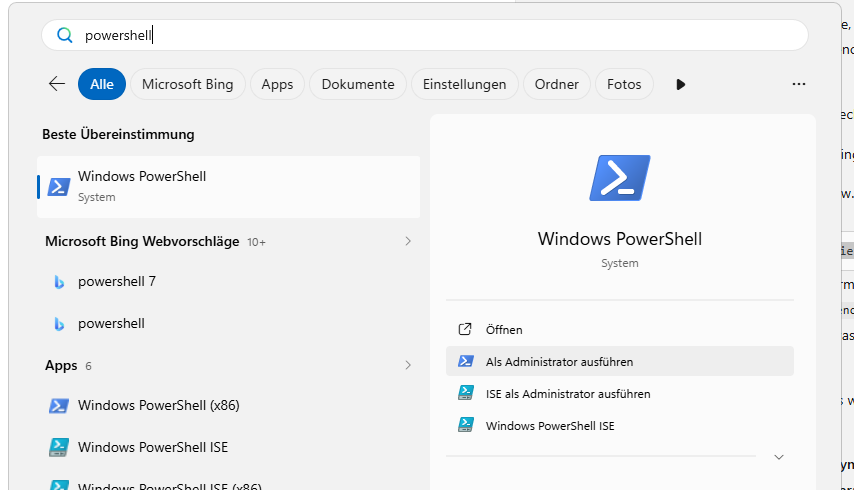Image resolution: width=854 pixels, height=490 pixels.
Task: Click the Apps section heading
Action: click(61, 365)
